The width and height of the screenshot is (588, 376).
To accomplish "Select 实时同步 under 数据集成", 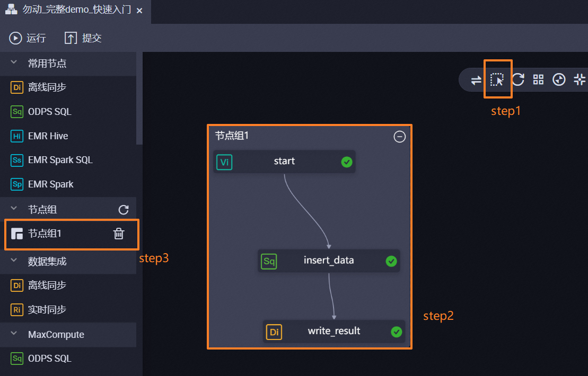I will point(47,310).
